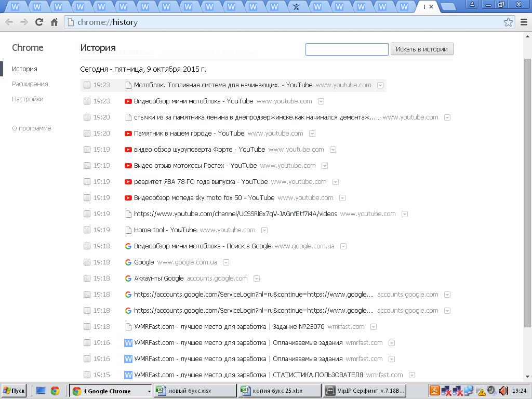The image size is (532, 399).
Task: Click the Java tray icon
Action: (x=435, y=391)
